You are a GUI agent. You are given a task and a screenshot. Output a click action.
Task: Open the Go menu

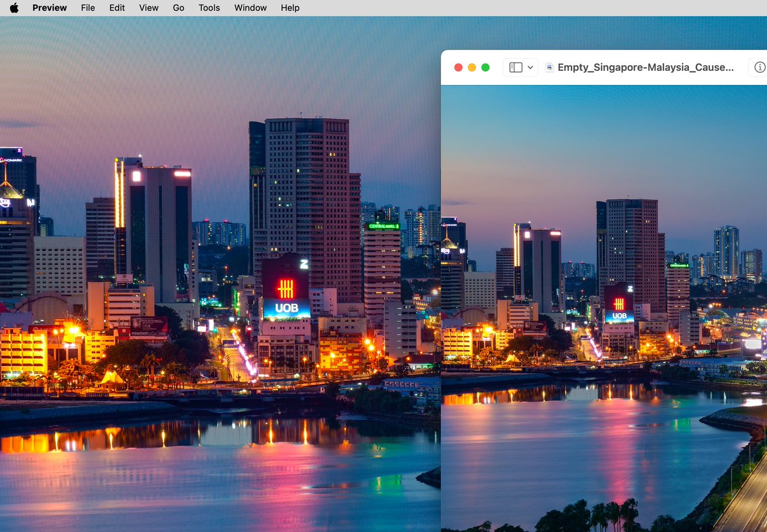178,8
